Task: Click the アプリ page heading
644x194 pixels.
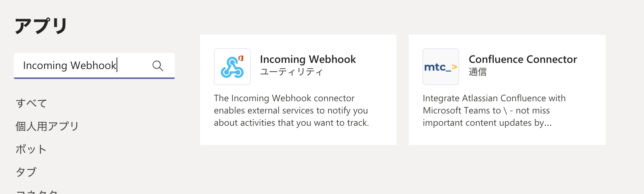Action: tap(41, 26)
